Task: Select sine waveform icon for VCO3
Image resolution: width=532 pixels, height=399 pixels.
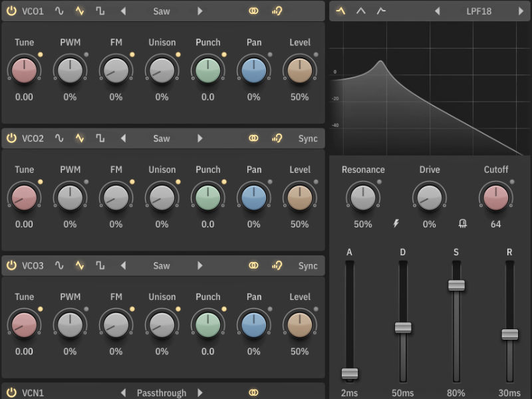Action: point(59,265)
